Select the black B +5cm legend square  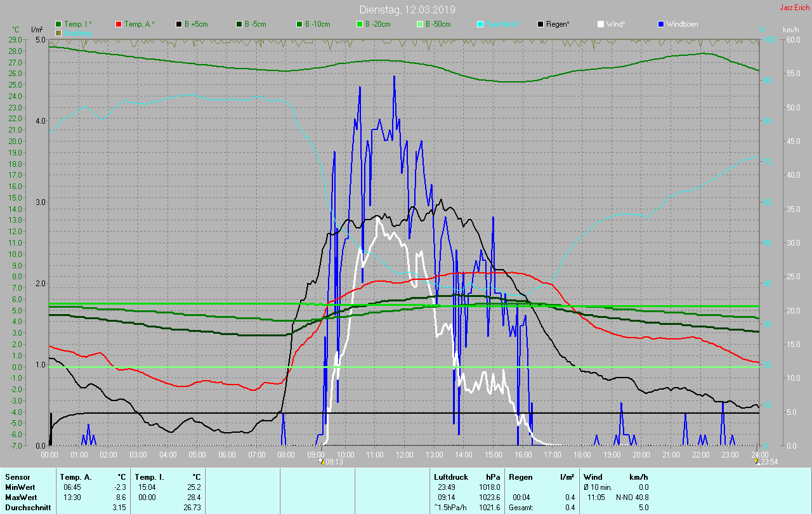tap(180, 24)
